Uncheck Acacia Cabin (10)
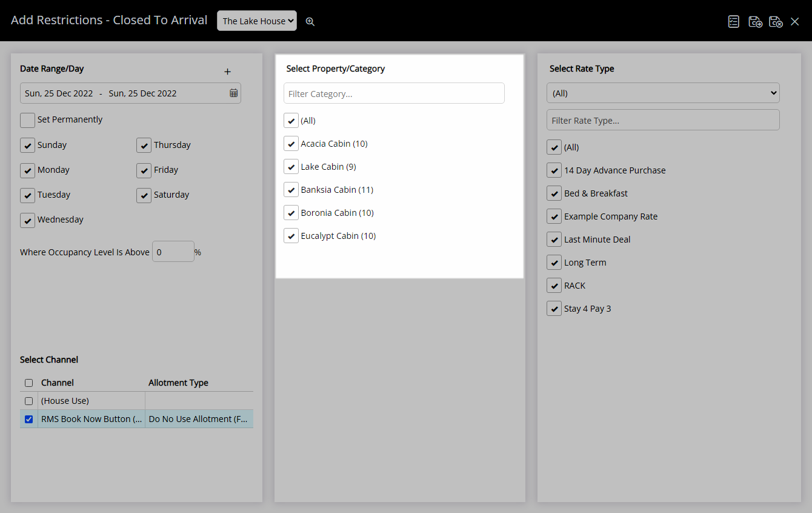Viewport: 812px width, 513px height. 291,144
